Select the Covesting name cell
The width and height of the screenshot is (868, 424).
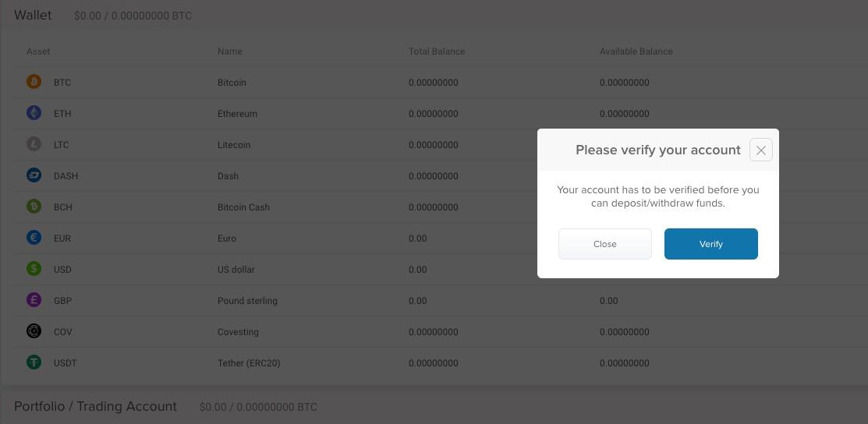(238, 332)
